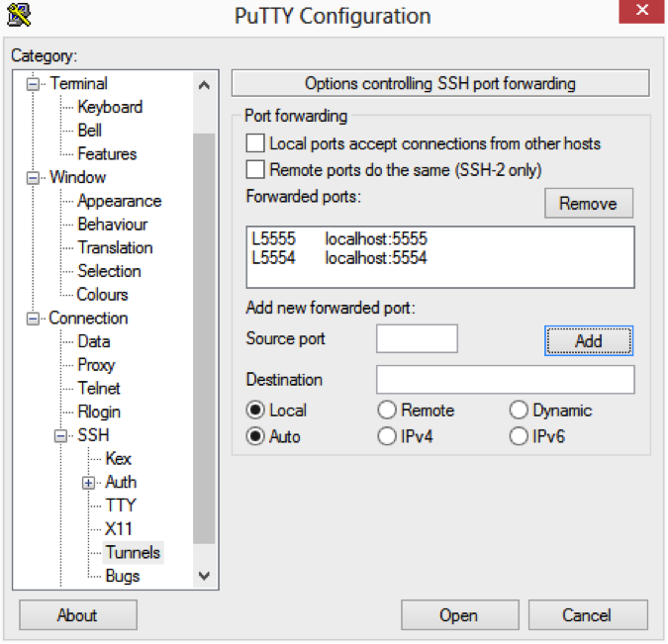Select the Proxy category
Screen dimensions: 668x644
point(96,365)
